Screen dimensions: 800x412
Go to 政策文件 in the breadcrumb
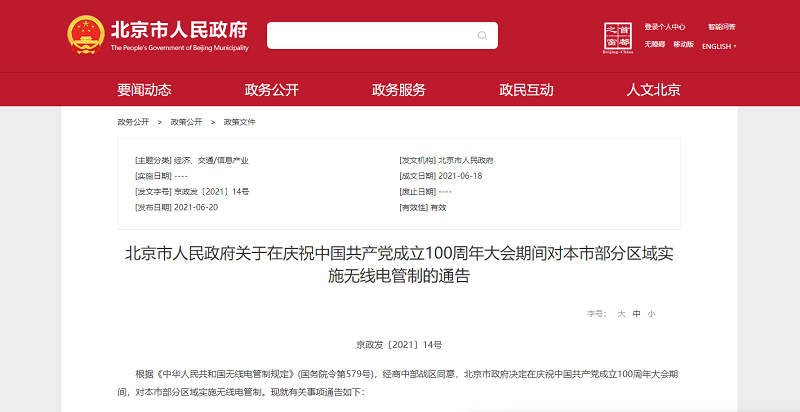tap(239, 122)
